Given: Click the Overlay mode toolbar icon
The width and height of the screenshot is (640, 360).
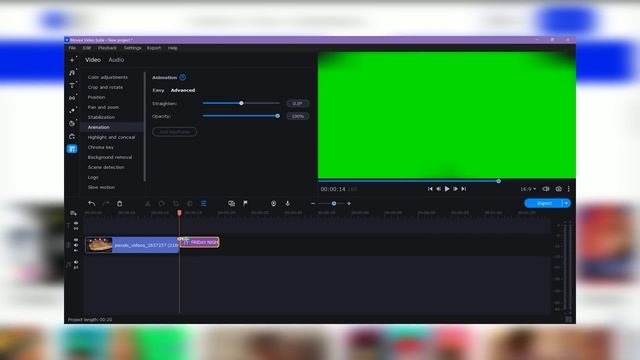Looking at the screenshot, I should 231,203.
